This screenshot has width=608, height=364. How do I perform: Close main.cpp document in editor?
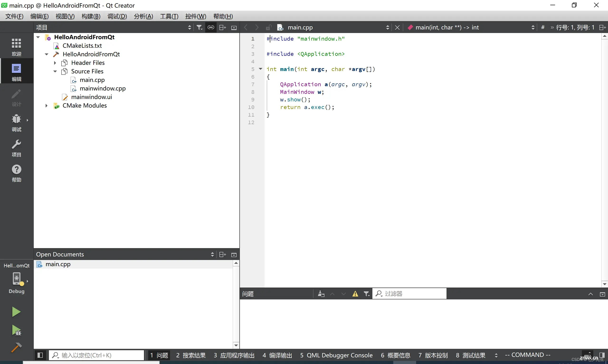[397, 28]
